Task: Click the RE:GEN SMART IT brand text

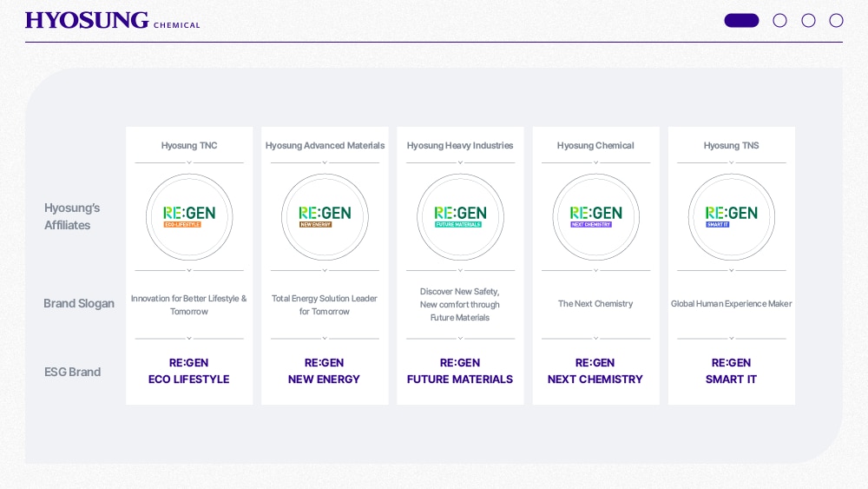Action: 731,371
